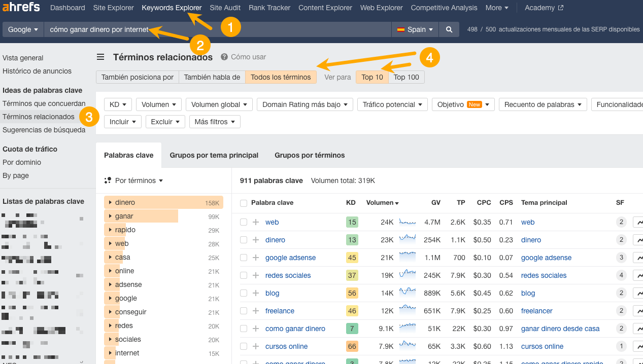Image resolution: width=643 pixels, height=364 pixels.
Task: Open Academy via its external link icon
Action: click(562, 8)
